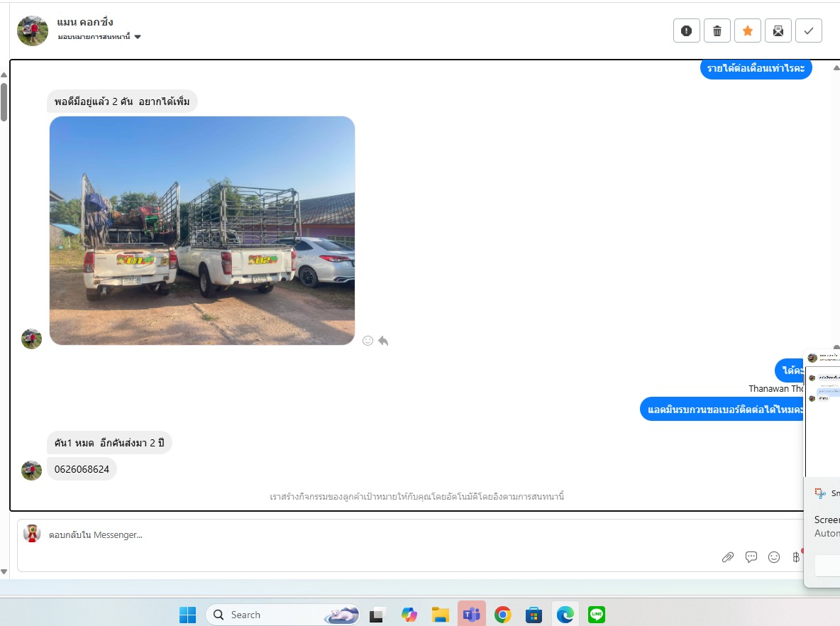This screenshot has height=626, width=840.
Task: Open the emoji picker in the reply box
Action: tap(774, 557)
